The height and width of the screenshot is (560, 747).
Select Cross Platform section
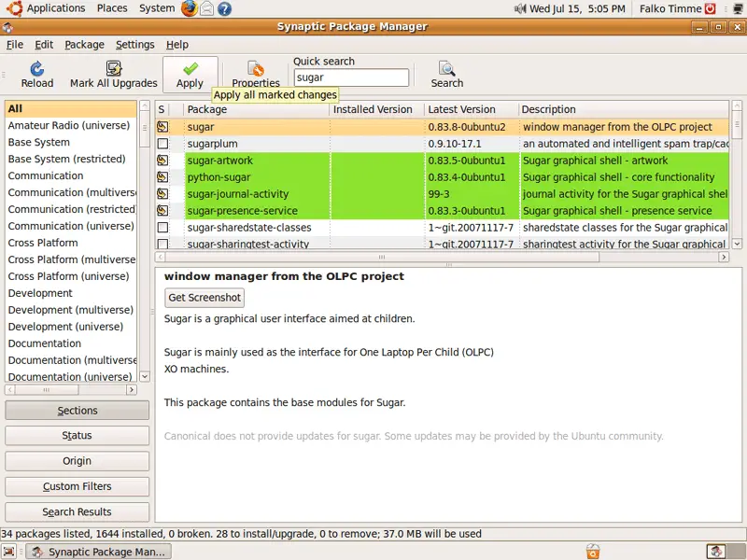(x=71, y=243)
